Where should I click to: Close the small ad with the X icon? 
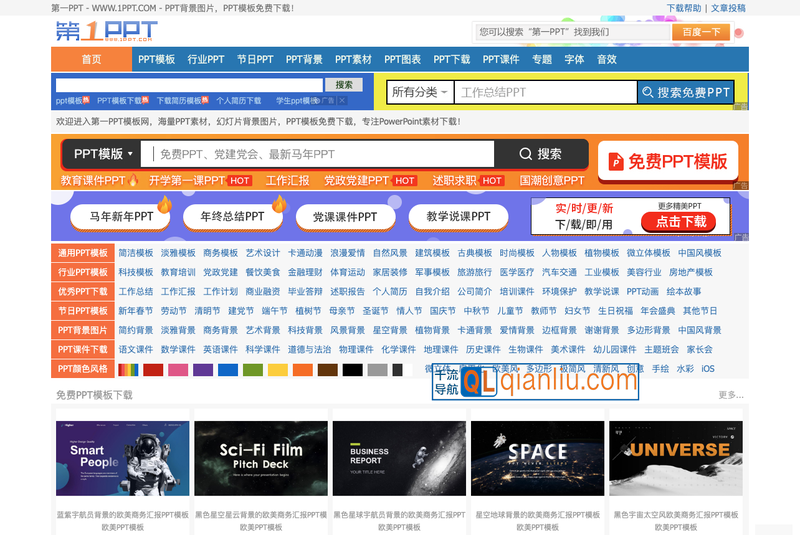tap(342, 100)
